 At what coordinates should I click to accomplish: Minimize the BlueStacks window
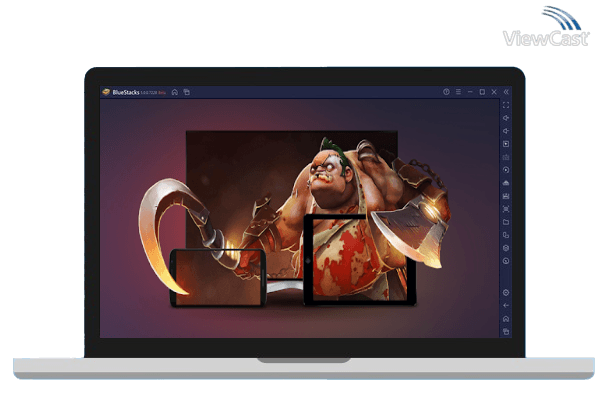(470, 92)
